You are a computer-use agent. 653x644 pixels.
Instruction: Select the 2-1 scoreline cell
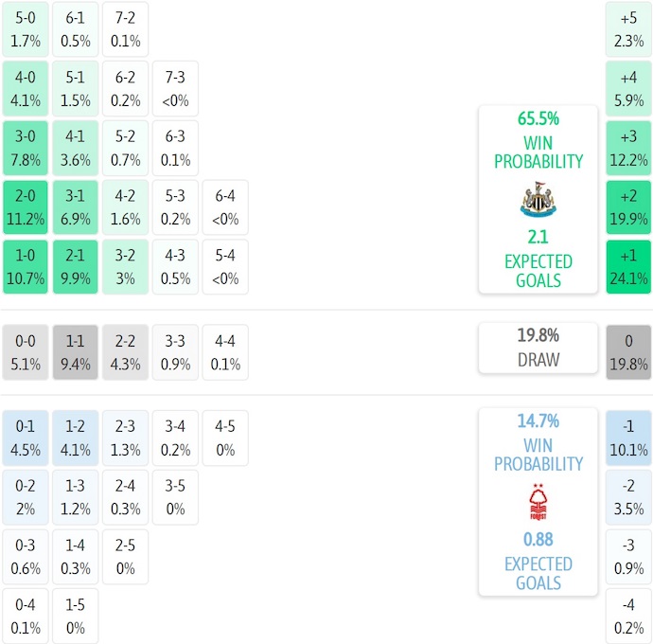pyautogui.click(x=75, y=267)
